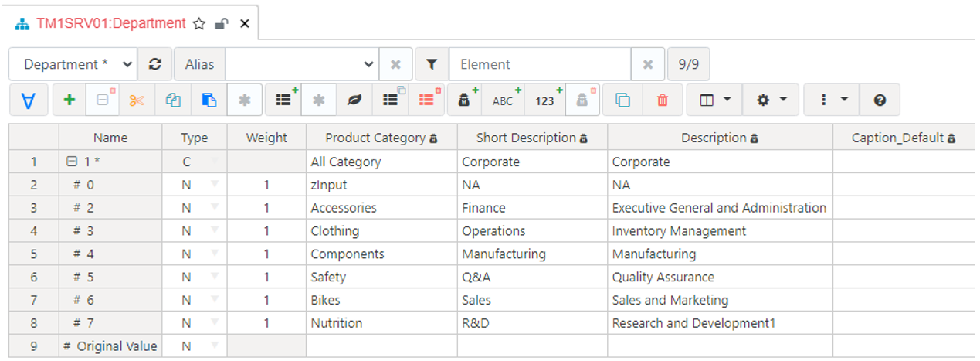Click the Element filter input field

pyautogui.click(x=540, y=65)
